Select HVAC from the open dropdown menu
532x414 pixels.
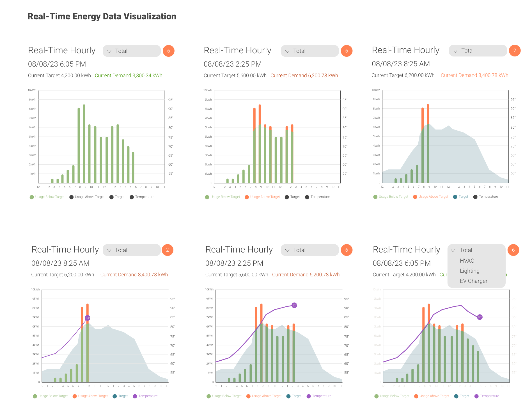pos(467,261)
